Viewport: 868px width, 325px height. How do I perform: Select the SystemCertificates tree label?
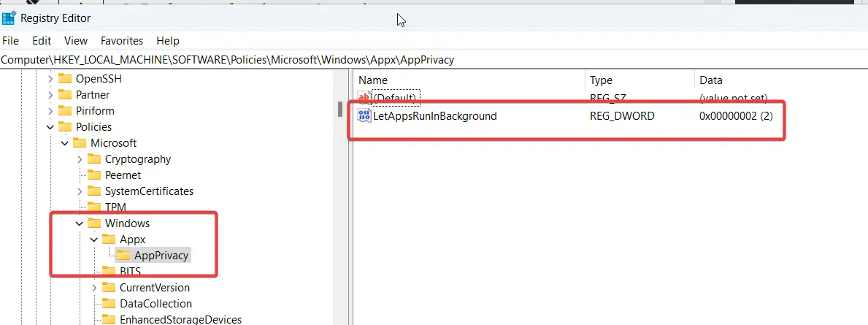(150, 191)
